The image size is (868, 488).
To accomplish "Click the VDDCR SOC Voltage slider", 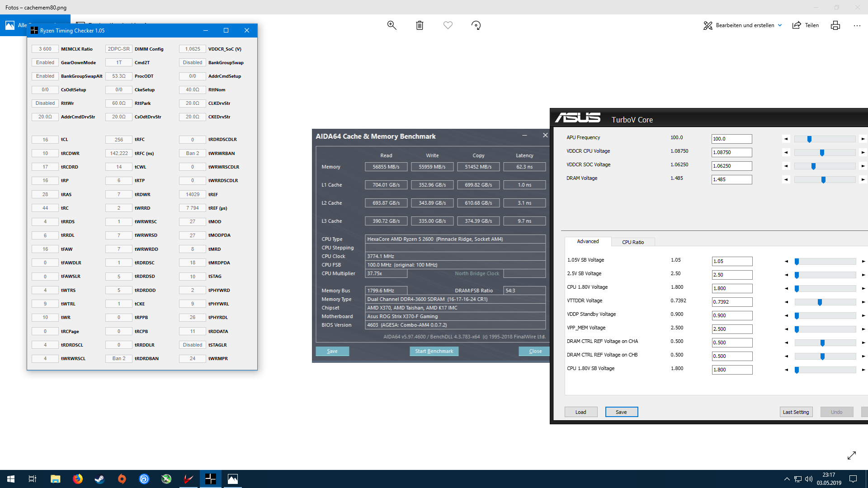I will tap(825, 166).
